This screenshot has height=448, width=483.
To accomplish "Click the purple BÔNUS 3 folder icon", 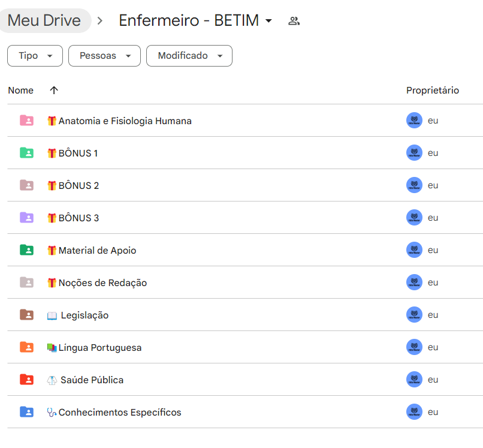I will pos(26,218).
